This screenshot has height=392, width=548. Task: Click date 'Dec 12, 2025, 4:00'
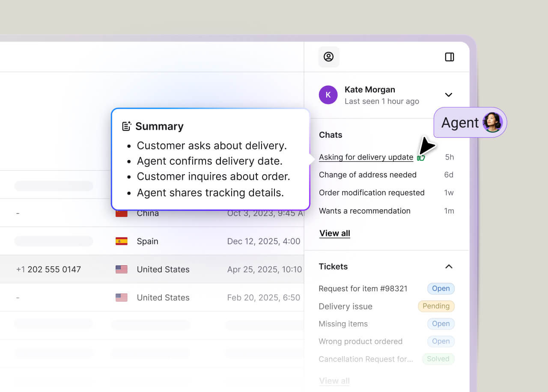pos(264,241)
